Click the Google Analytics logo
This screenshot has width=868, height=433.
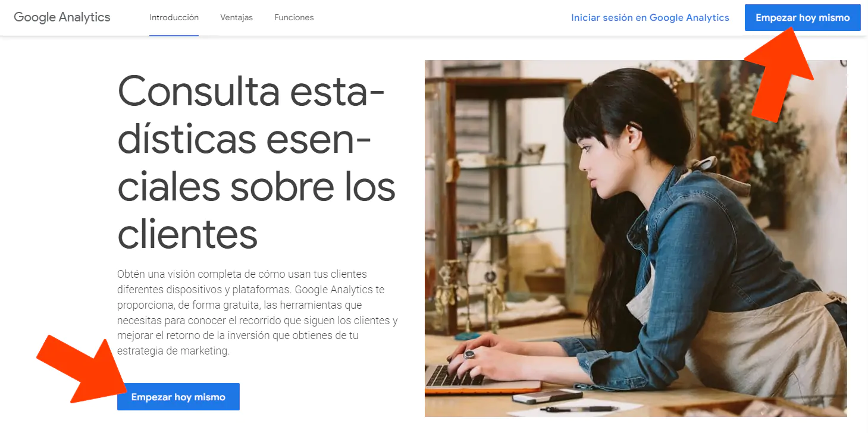tap(62, 17)
